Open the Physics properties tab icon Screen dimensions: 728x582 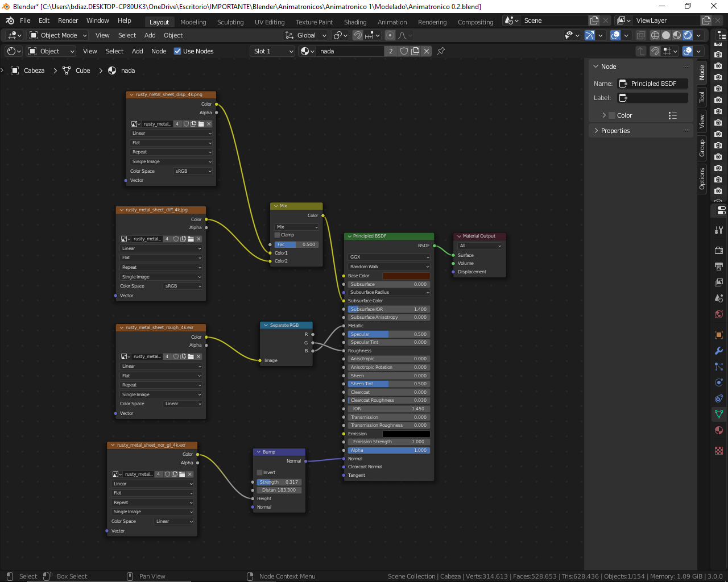(x=719, y=383)
